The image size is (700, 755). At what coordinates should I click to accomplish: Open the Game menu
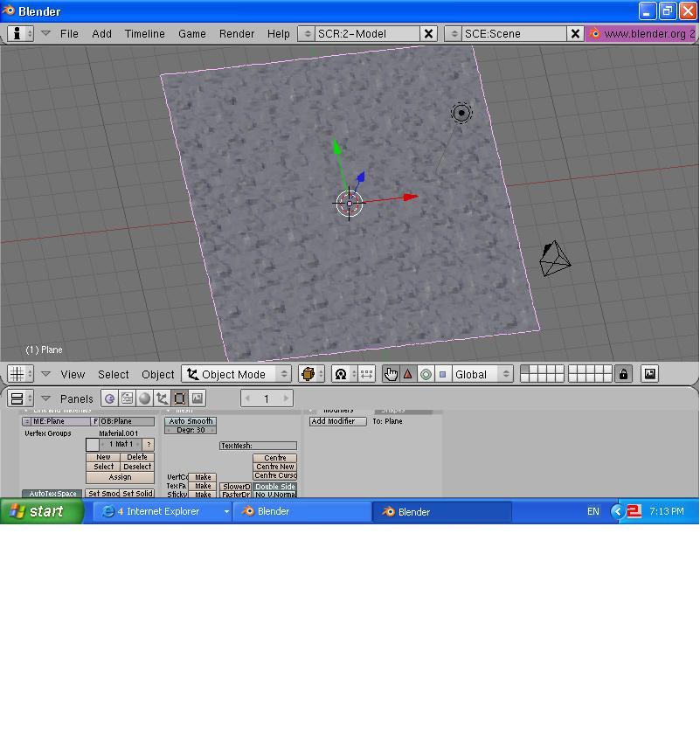point(192,34)
